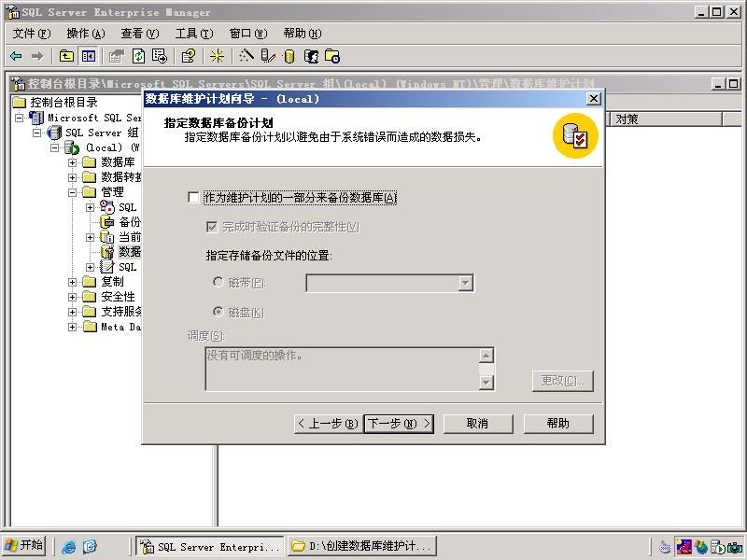
Task: Click the SQL Server logs icon
Action: (x=107, y=267)
